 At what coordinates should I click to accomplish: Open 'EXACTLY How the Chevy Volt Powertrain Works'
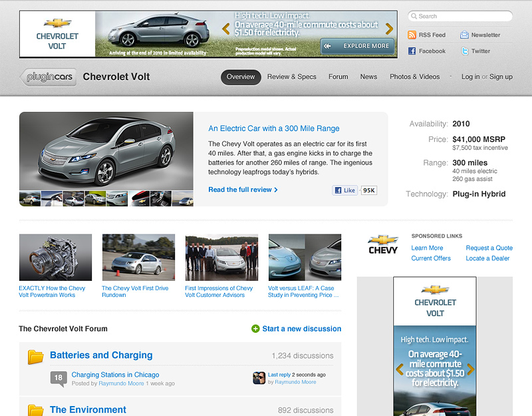point(52,292)
